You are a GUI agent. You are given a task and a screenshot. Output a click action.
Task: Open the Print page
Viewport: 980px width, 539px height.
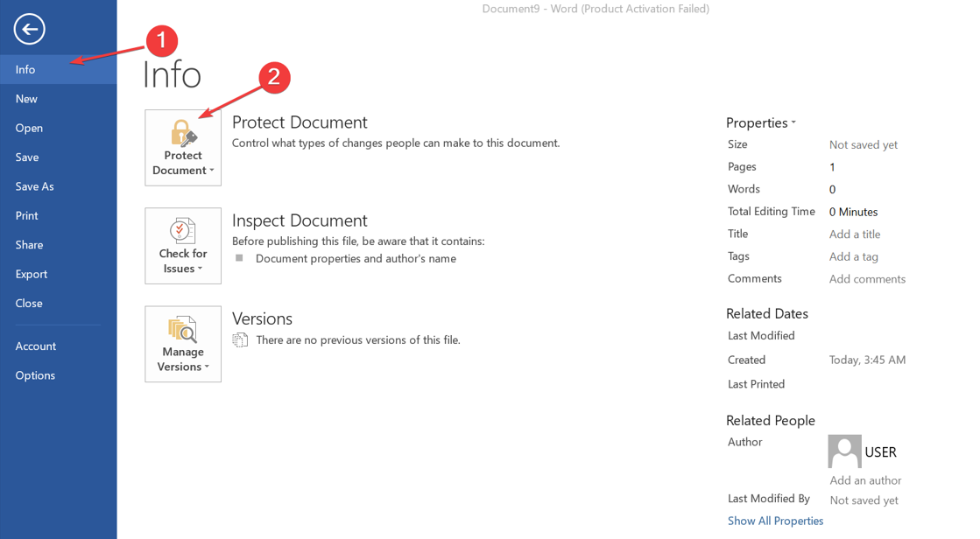(x=58, y=215)
